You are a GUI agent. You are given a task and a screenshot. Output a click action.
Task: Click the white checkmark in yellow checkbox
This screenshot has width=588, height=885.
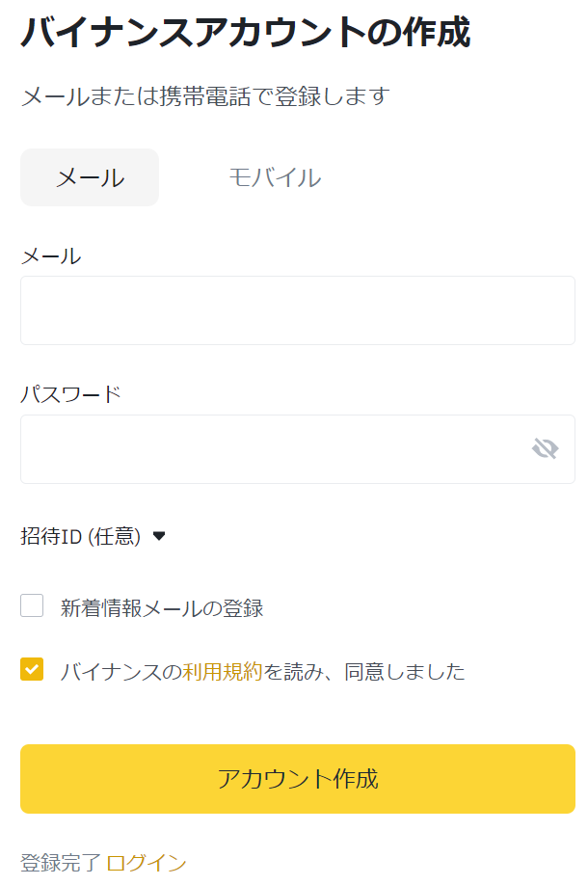32,670
